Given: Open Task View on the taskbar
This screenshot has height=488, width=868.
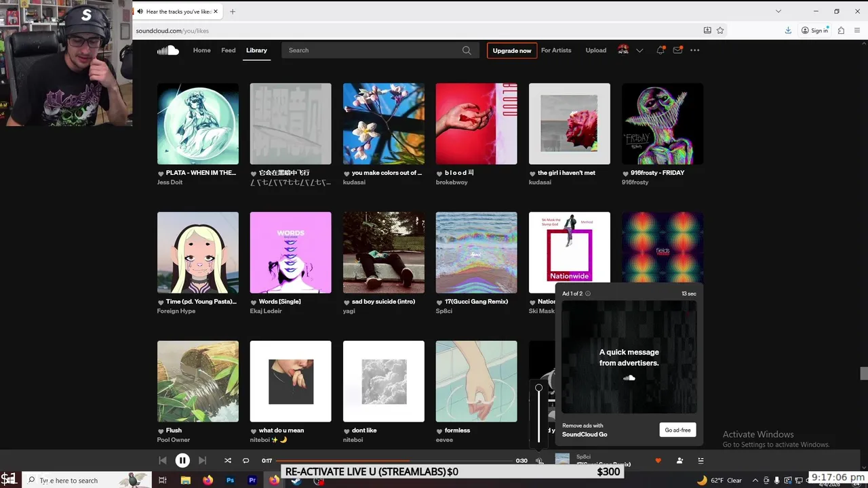Looking at the screenshot, I should pyautogui.click(x=163, y=480).
